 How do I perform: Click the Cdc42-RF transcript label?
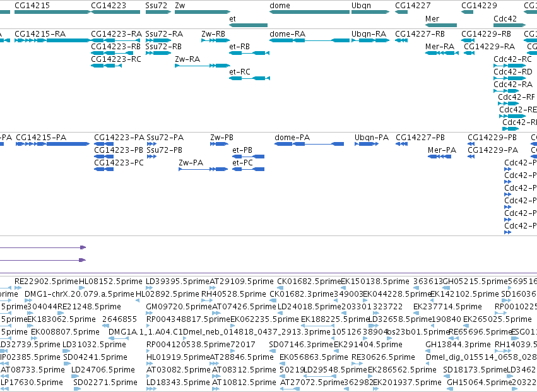516,97
